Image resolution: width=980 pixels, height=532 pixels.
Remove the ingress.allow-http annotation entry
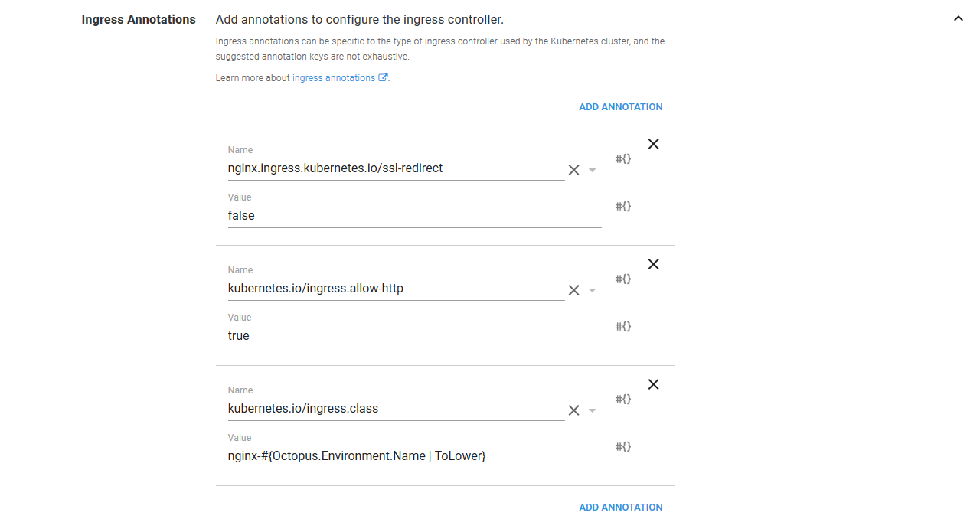(x=653, y=264)
